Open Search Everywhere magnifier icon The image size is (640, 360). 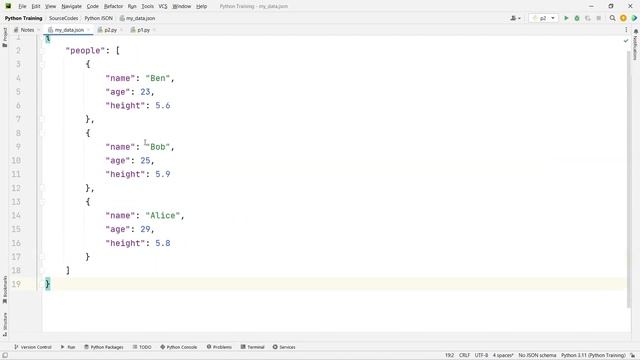(612, 18)
